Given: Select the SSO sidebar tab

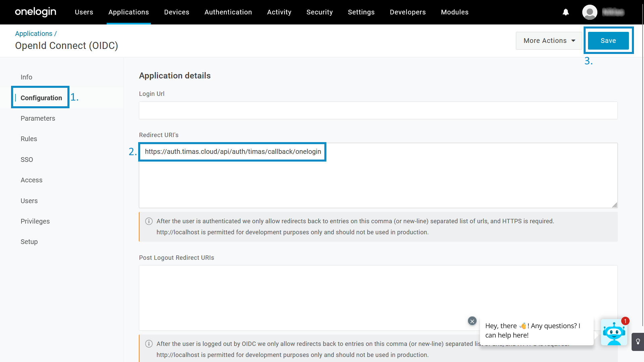Looking at the screenshot, I should point(27,160).
